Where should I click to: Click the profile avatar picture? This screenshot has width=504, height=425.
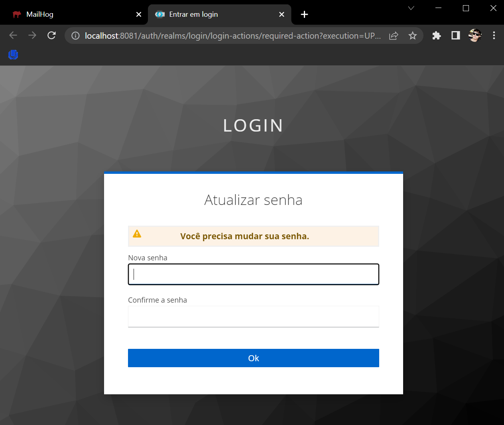[x=475, y=35]
